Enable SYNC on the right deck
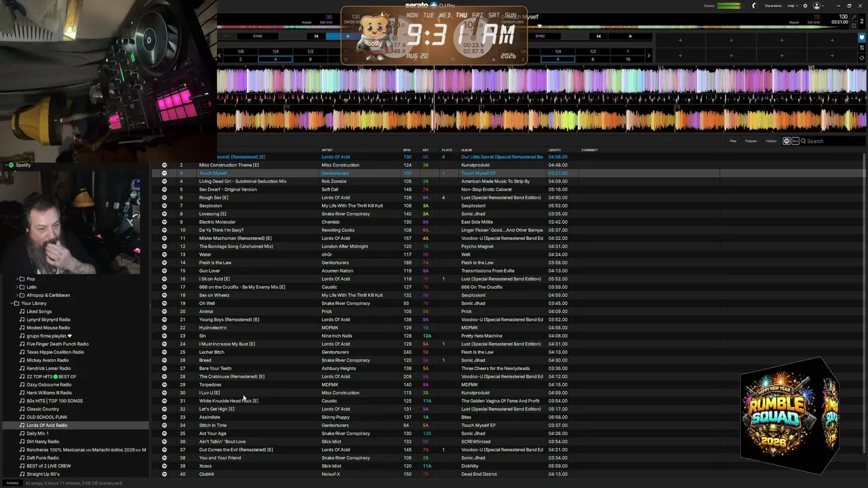 point(540,36)
